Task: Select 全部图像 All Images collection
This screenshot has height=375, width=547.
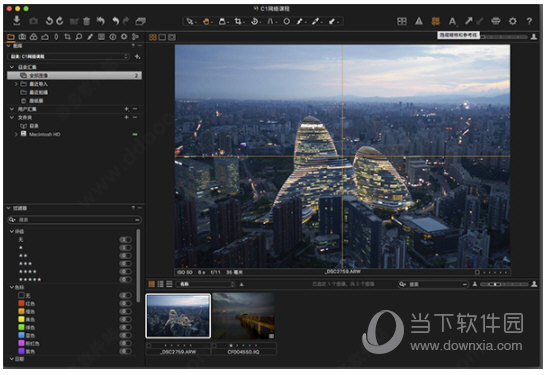Action: (x=74, y=75)
